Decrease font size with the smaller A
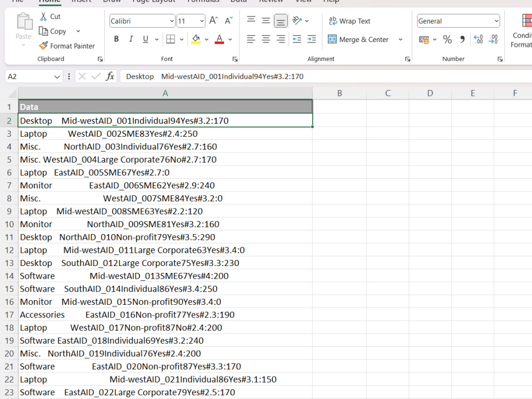 (x=229, y=21)
